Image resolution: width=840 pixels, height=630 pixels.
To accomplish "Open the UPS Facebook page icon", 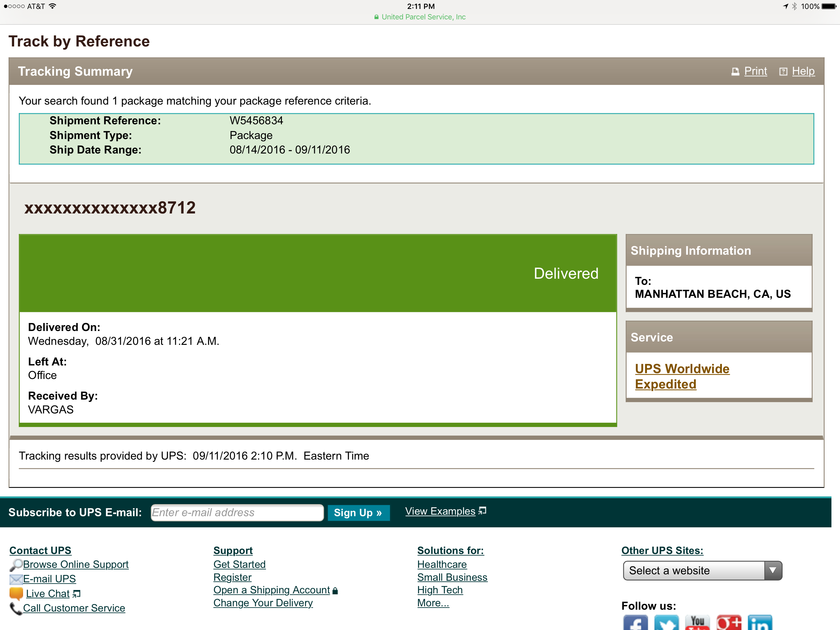I will 635,622.
